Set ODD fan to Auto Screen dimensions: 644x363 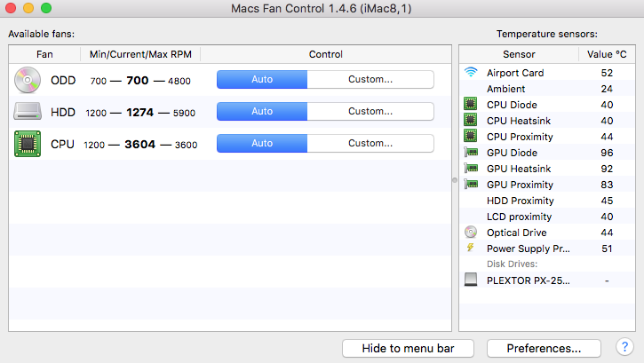pos(262,79)
